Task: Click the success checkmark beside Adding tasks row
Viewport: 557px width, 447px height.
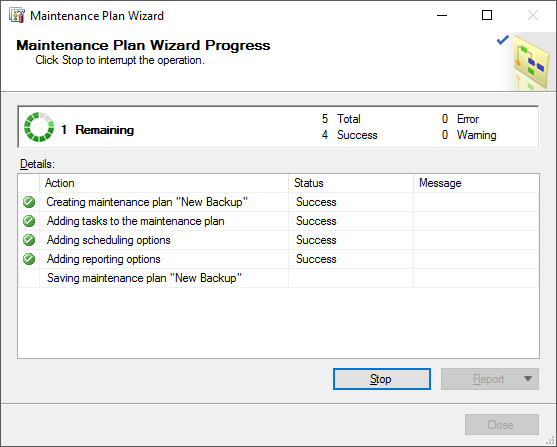Action: pos(29,221)
